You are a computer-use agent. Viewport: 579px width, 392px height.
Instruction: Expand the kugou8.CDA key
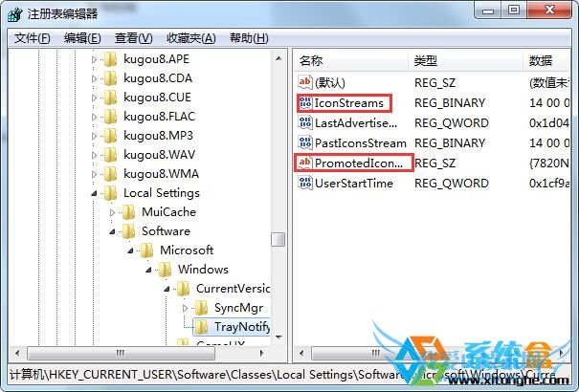coord(94,78)
